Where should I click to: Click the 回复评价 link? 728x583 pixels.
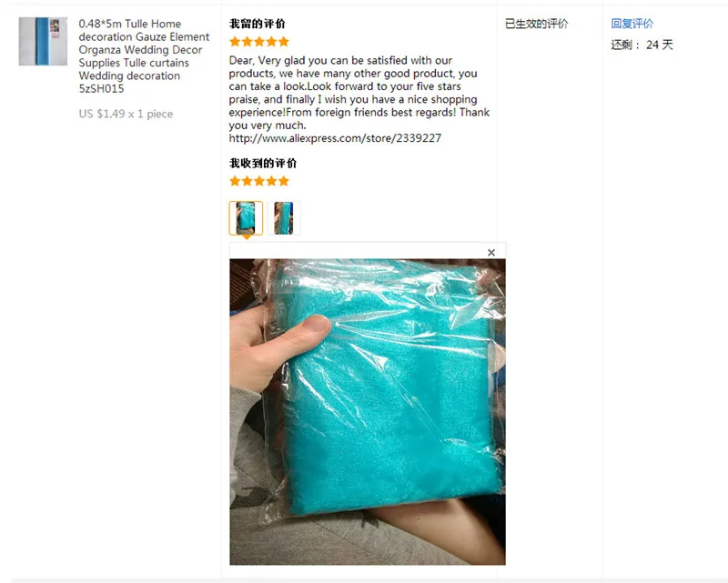pos(632,24)
